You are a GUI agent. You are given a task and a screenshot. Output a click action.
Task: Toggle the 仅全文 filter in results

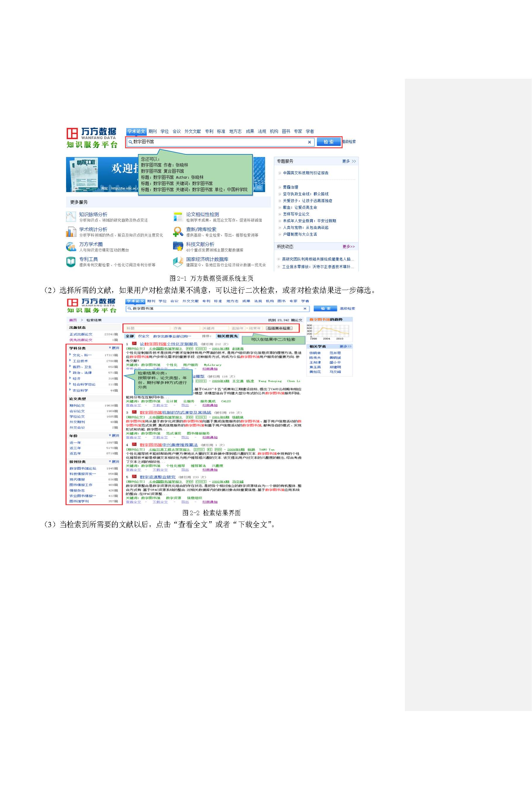144,336
